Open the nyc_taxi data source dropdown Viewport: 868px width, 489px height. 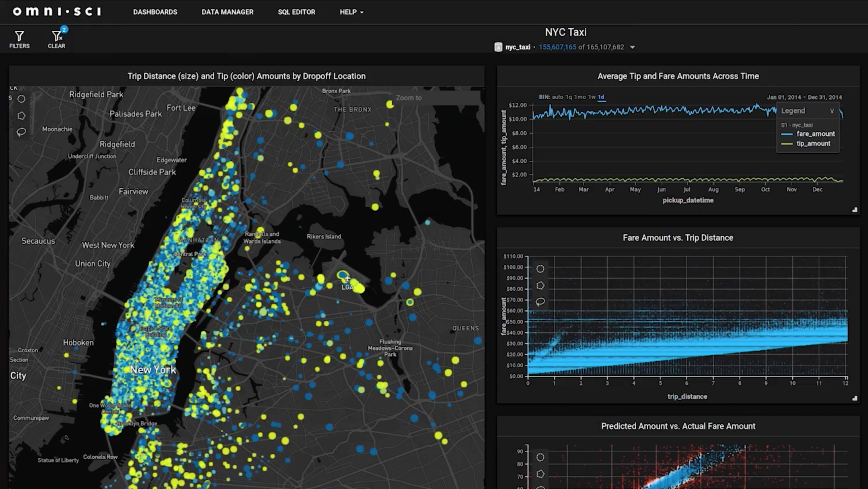pos(632,47)
